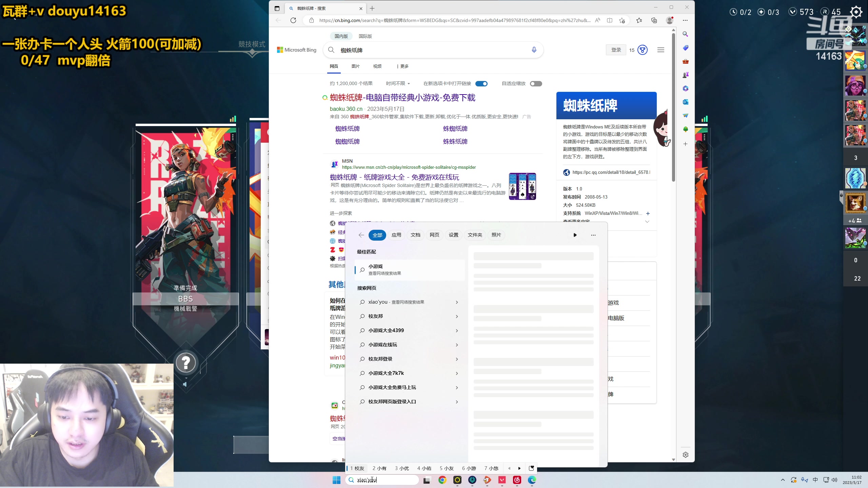
Task: Expand the time filter dropdown
Action: point(398,84)
